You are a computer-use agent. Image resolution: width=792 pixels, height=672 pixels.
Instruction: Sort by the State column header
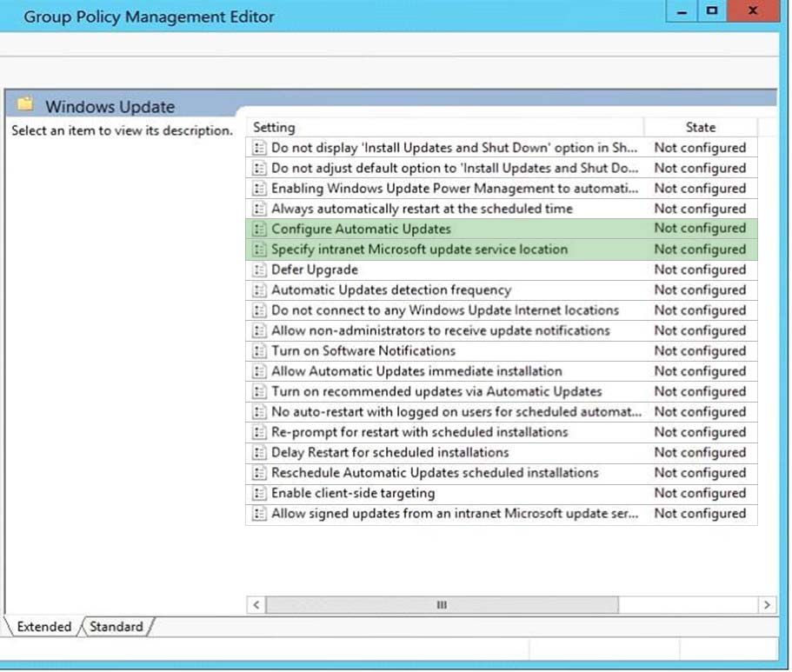[x=701, y=127]
